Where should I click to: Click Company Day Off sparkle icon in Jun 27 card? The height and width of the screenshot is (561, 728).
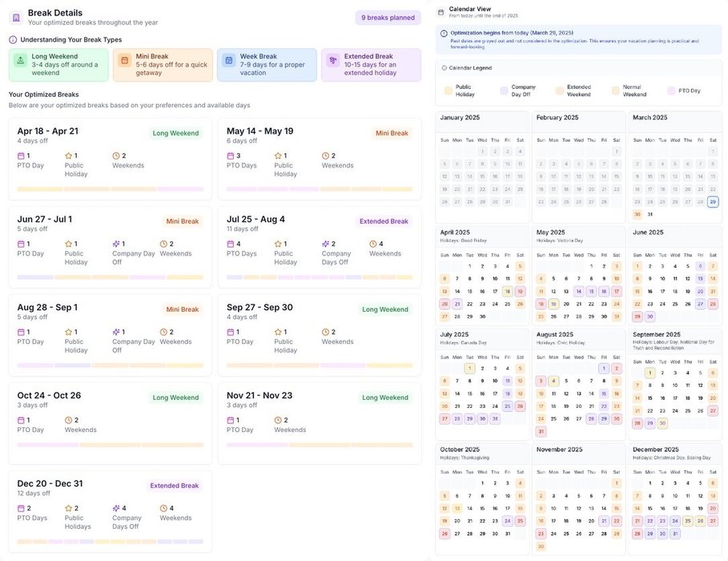point(116,244)
